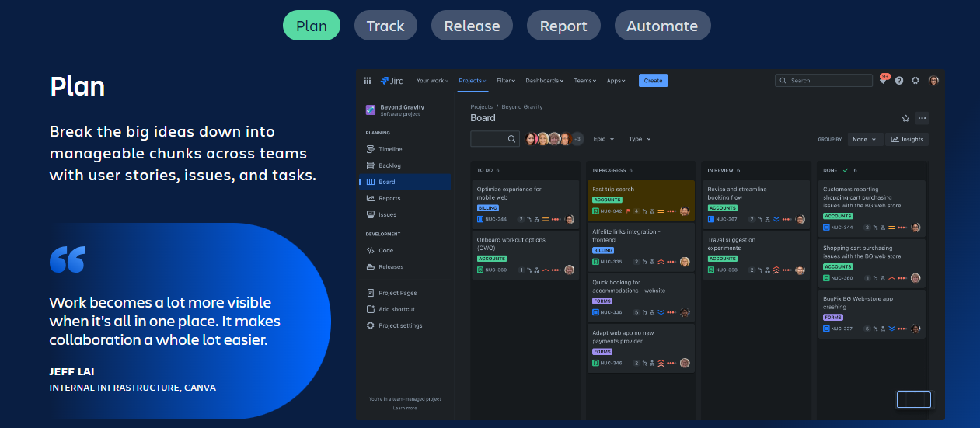Select Board in the sidebar
Screen dimensions: 980x428
click(x=405, y=182)
